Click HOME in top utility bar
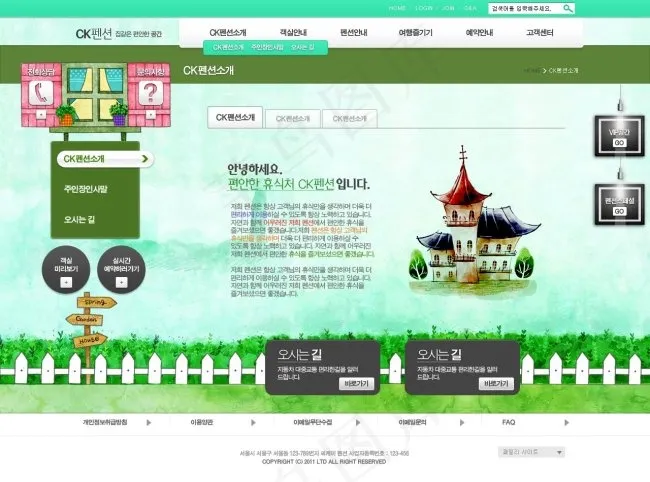 [x=397, y=8]
